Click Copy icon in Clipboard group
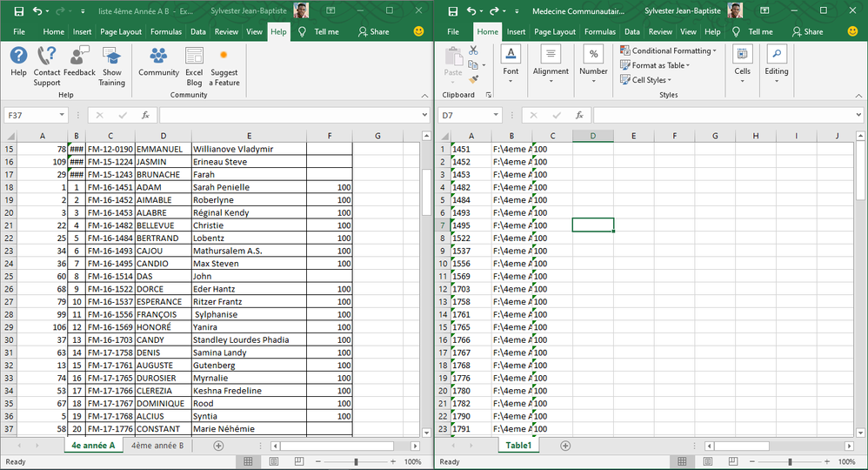This screenshot has width=868, height=470. click(473, 65)
